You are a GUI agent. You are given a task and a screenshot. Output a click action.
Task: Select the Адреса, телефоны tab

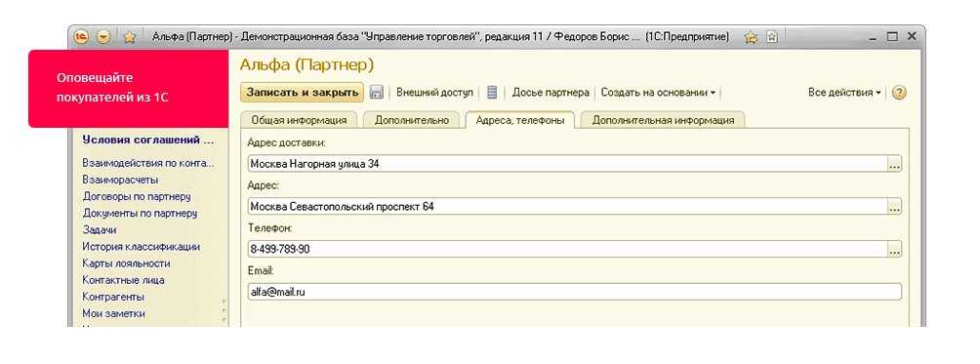[519, 120]
